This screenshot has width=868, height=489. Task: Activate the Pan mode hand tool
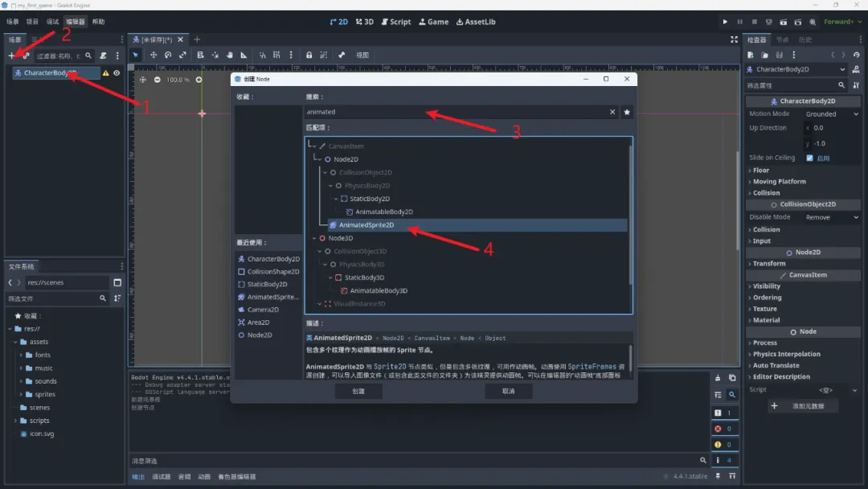(x=230, y=55)
